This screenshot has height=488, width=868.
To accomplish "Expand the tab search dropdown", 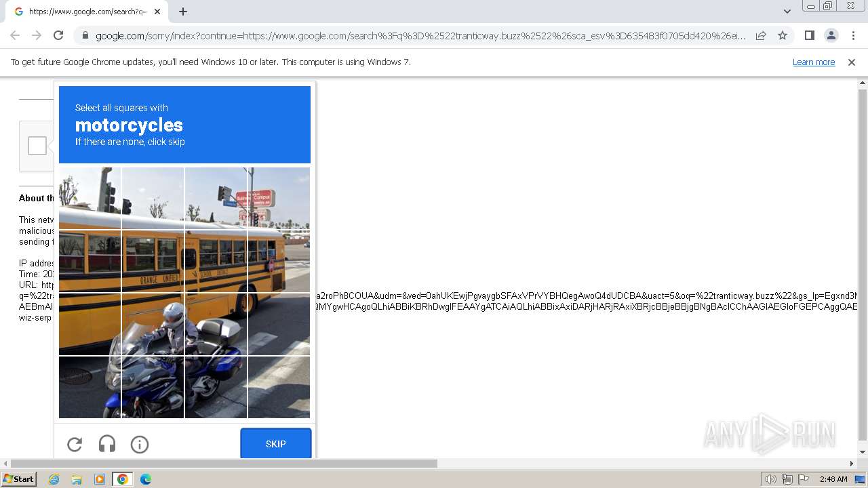I will [787, 12].
